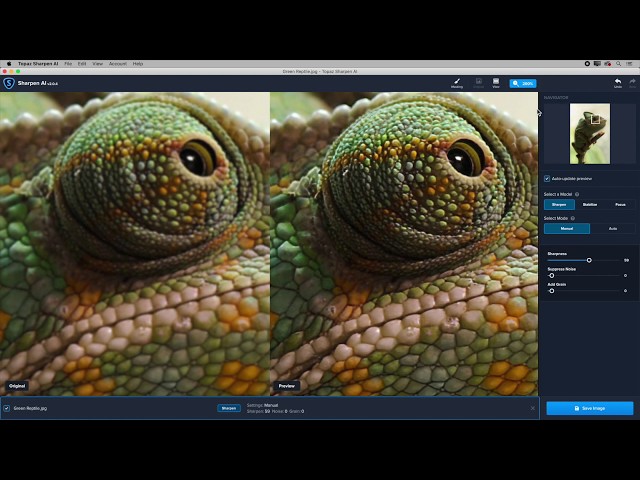The width and height of the screenshot is (640, 480).
Task: Toggle Auto-update preview checkbox
Action: [547, 178]
